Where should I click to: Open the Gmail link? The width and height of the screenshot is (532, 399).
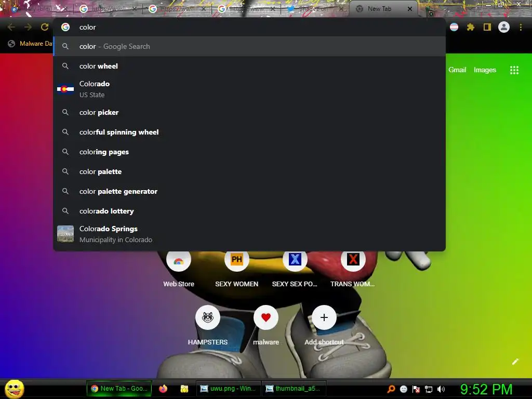tap(457, 70)
